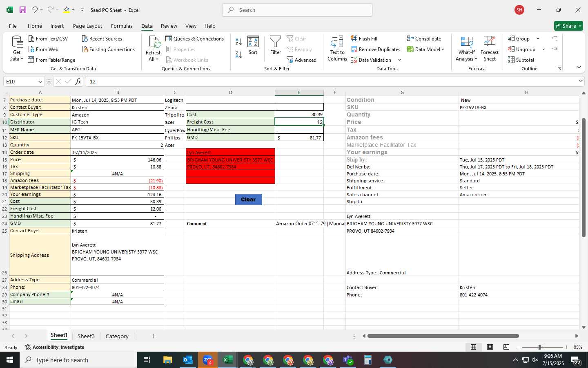Apply Flash Fill

click(x=364, y=38)
